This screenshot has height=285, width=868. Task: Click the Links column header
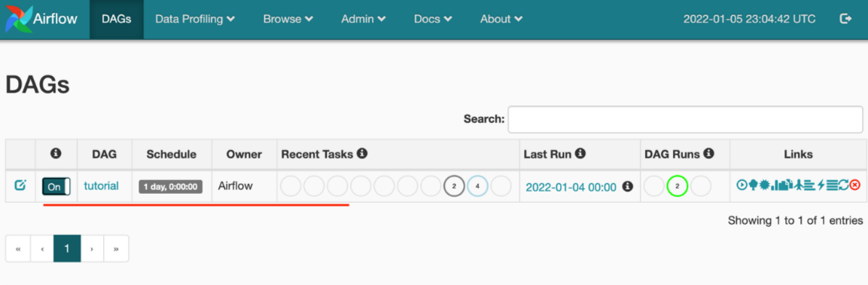(x=798, y=154)
